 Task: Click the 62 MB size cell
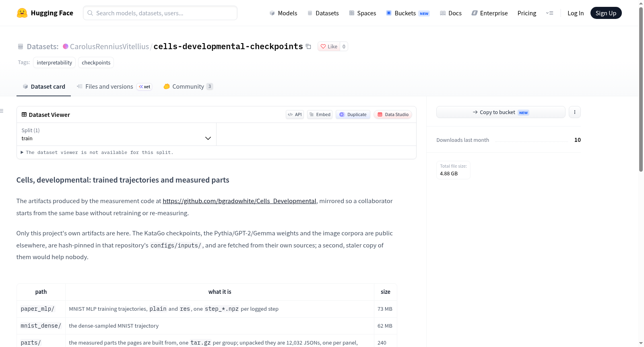coord(385,326)
